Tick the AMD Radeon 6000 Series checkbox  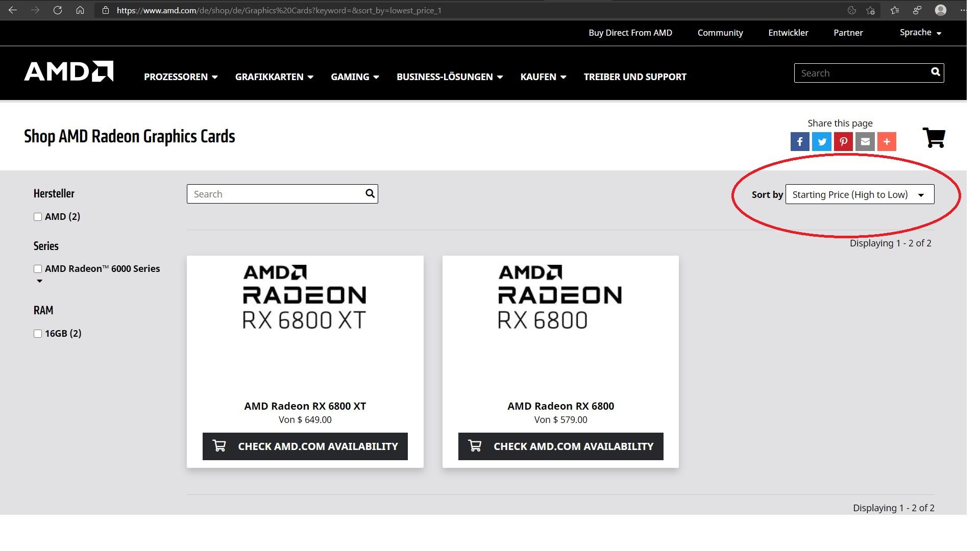point(38,269)
